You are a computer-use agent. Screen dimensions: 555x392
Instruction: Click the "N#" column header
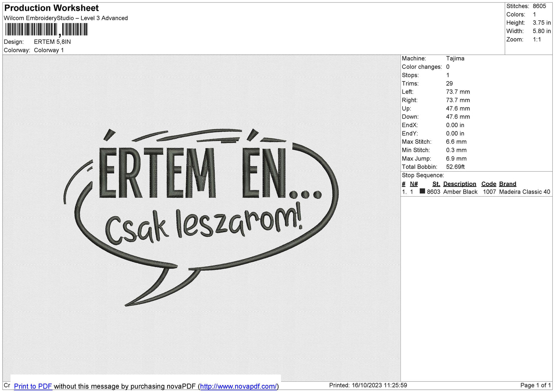coord(414,184)
